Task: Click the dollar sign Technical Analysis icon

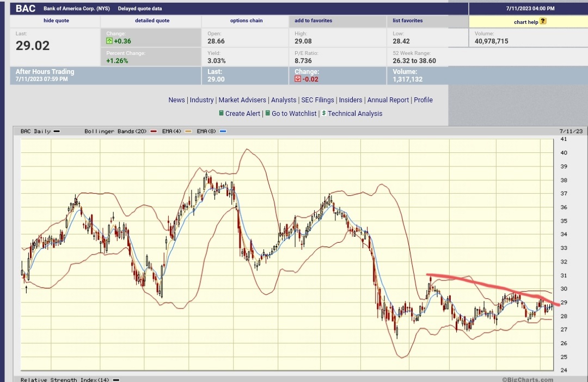Action: pyautogui.click(x=323, y=113)
